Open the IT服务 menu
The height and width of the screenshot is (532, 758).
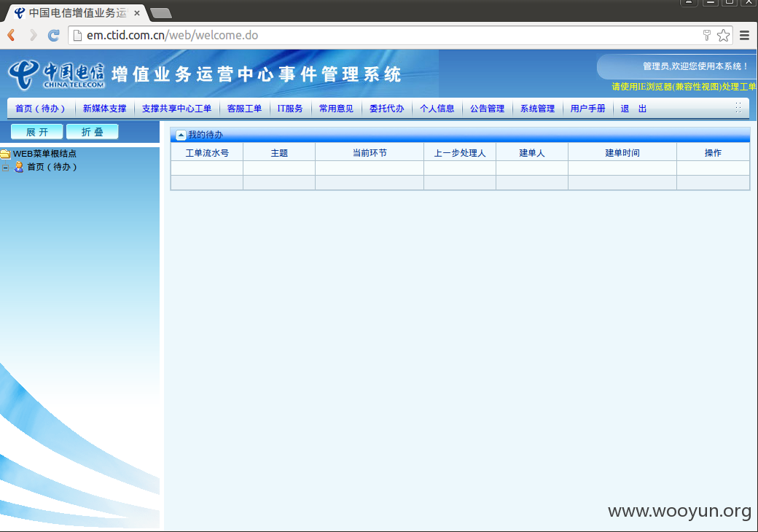point(290,109)
